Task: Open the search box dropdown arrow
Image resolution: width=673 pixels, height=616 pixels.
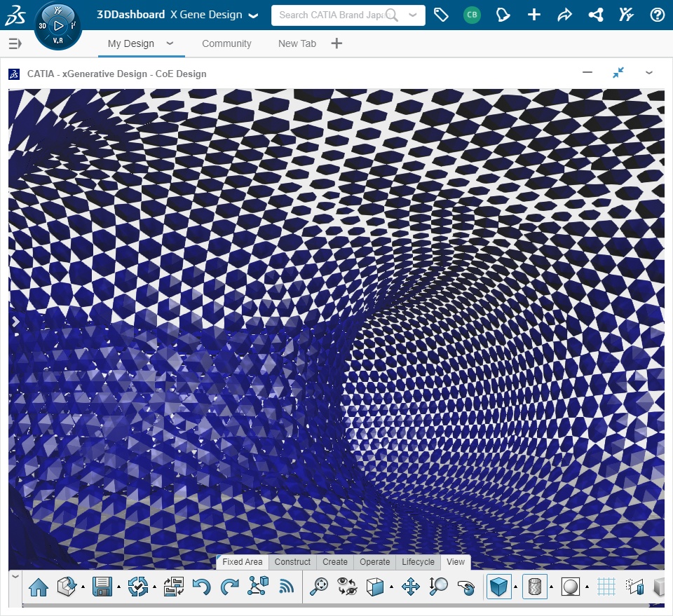Action: [x=412, y=15]
